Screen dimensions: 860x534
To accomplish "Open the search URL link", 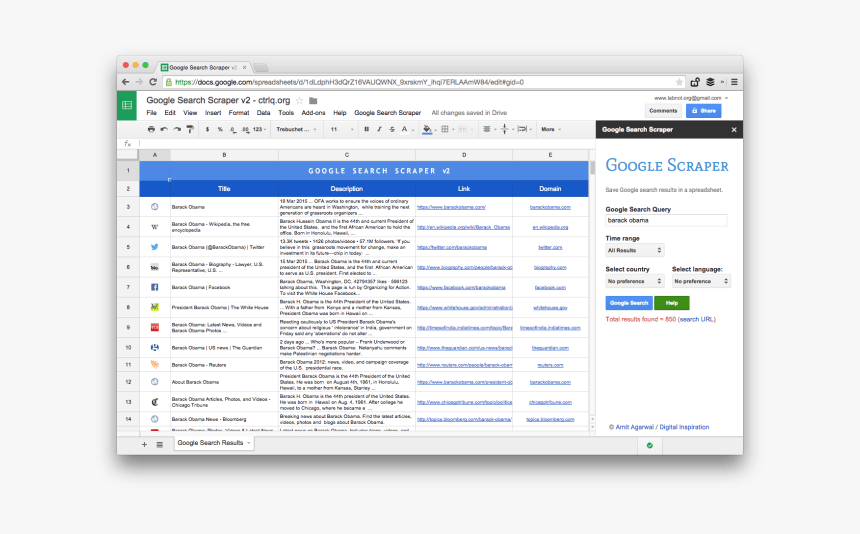I will (697, 319).
